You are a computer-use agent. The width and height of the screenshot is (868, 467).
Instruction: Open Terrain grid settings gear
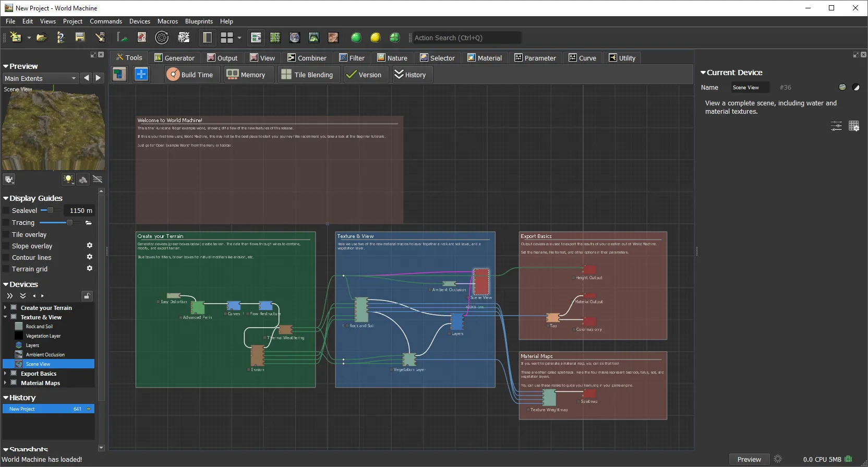tap(89, 268)
